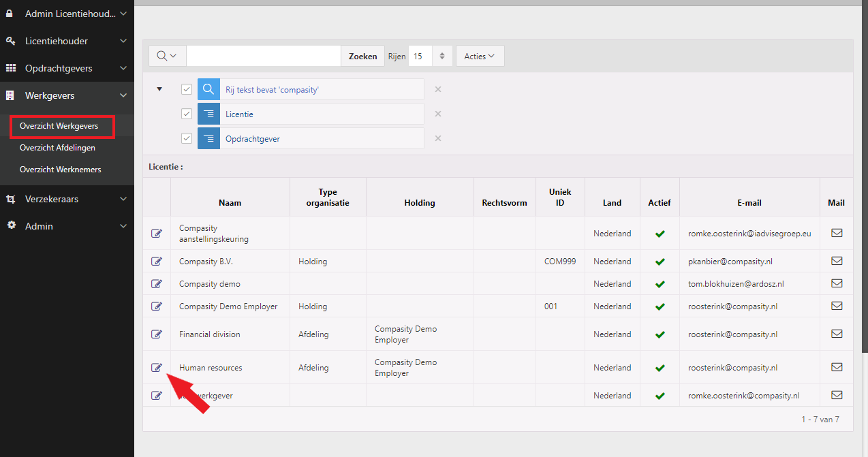Screen dimensions: 868x457
Task: Collapse the Werkgevers menu
Action: (x=123, y=95)
